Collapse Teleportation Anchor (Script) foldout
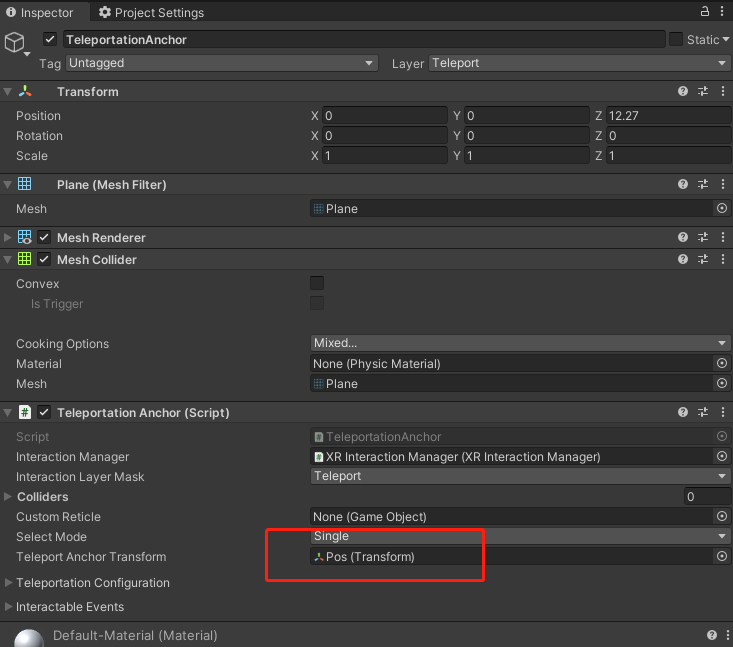733x647 pixels. click(x=7, y=413)
